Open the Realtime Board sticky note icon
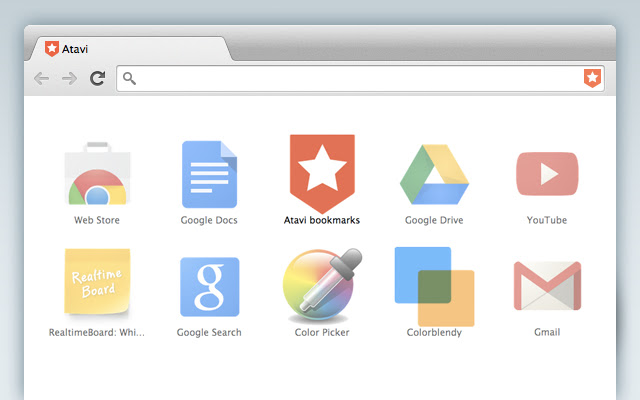 (x=97, y=282)
